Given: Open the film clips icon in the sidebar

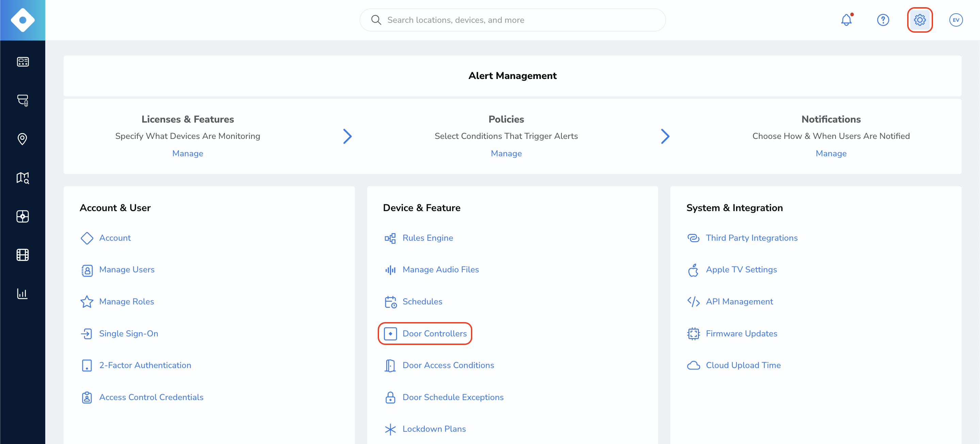Looking at the screenshot, I should click(22, 255).
